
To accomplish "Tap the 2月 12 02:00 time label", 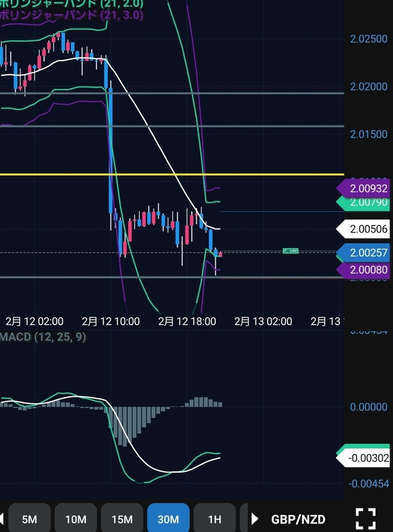I will (34, 321).
